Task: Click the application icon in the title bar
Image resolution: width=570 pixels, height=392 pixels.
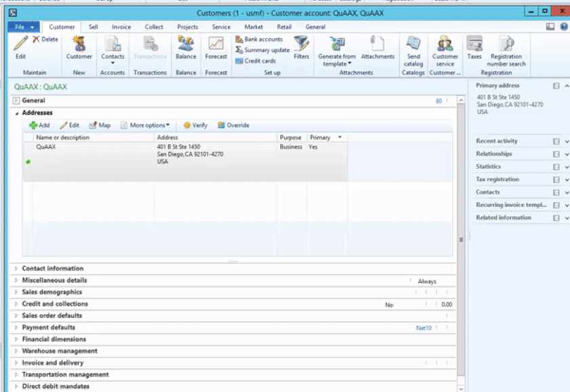Action: [13, 13]
